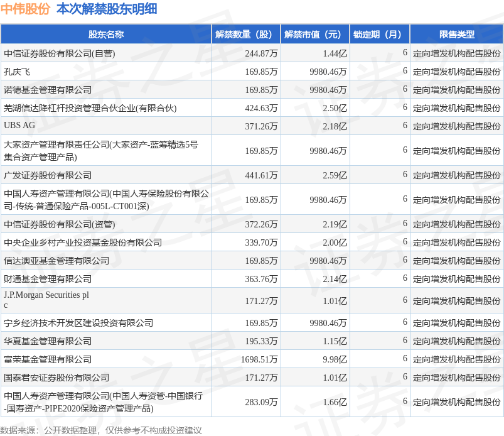Click the 2.19亿 market value

[335, 224]
